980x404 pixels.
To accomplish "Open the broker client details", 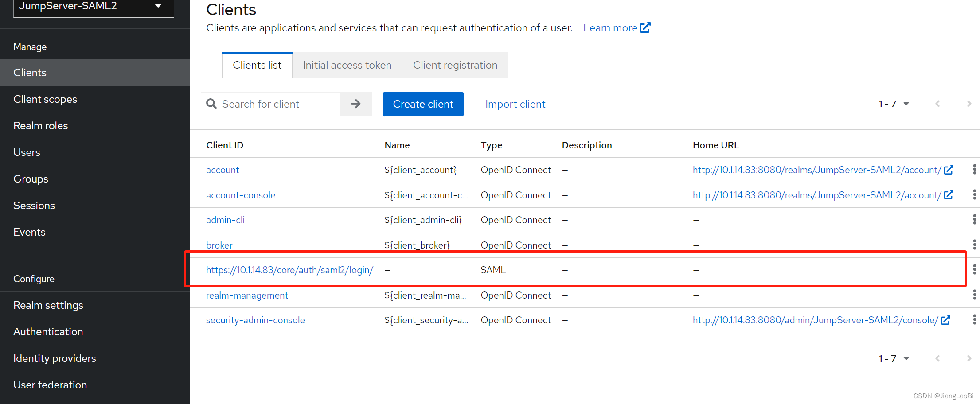I will pyautogui.click(x=219, y=245).
